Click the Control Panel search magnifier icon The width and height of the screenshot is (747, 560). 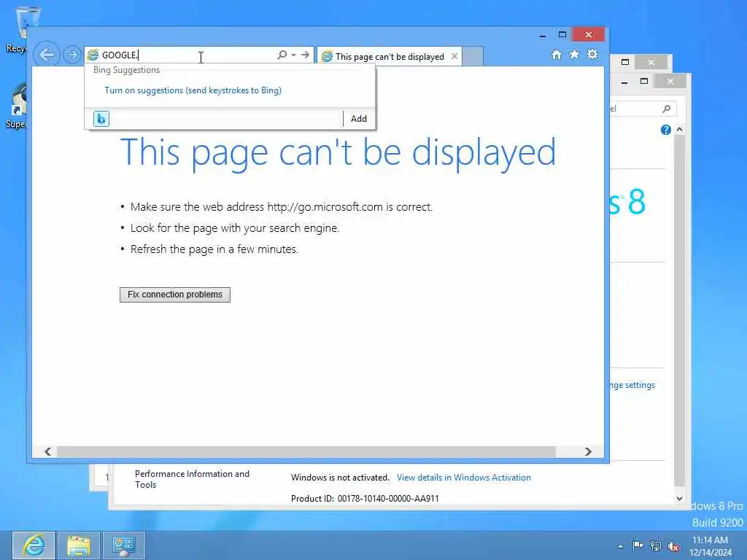click(667, 109)
